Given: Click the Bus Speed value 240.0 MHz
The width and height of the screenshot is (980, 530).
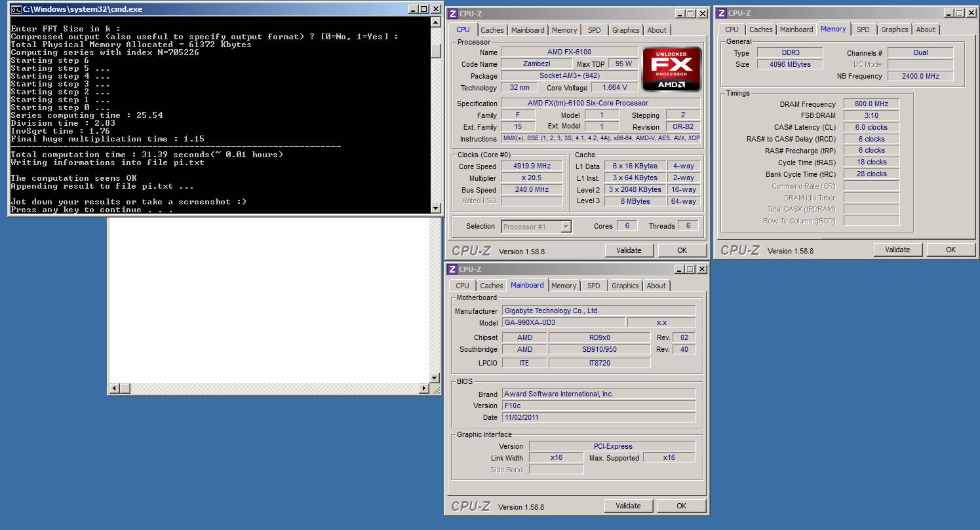Looking at the screenshot, I should point(532,190).
